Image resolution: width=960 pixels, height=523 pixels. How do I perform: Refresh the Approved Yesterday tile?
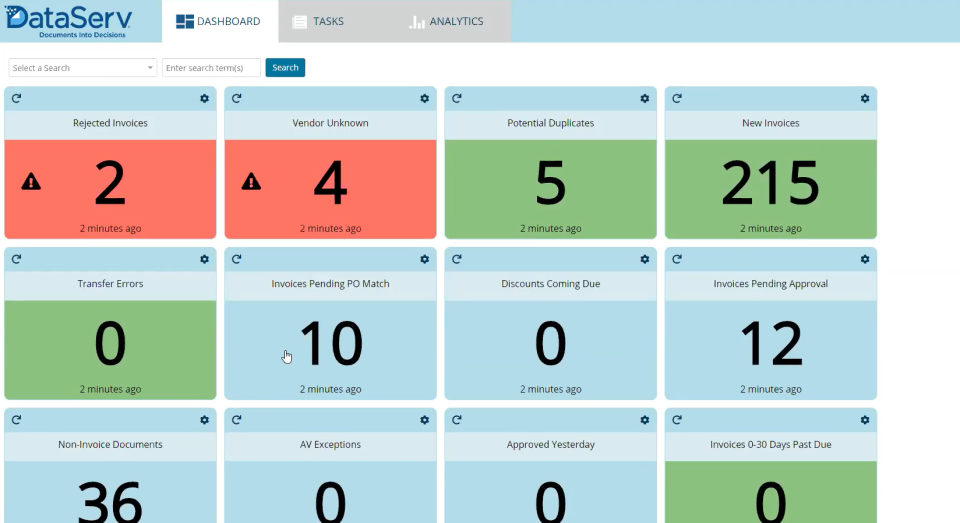457,420
